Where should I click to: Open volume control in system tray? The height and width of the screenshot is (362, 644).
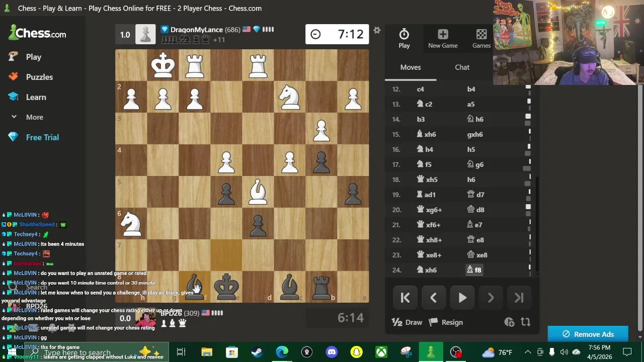pyautogui.click(x=564, y=352)
